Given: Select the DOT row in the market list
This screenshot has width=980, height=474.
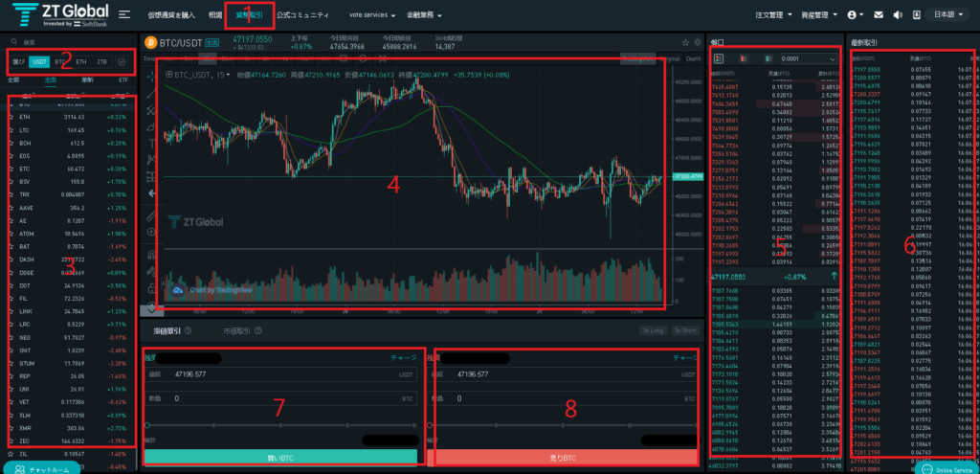Looking at the screenshot, I should [x=70, y=285].
